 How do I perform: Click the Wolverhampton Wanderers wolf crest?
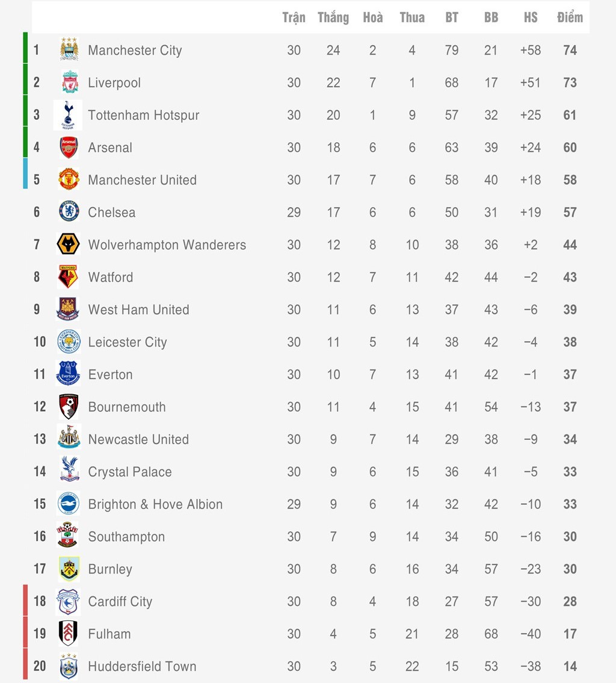[x=68, y=244]
